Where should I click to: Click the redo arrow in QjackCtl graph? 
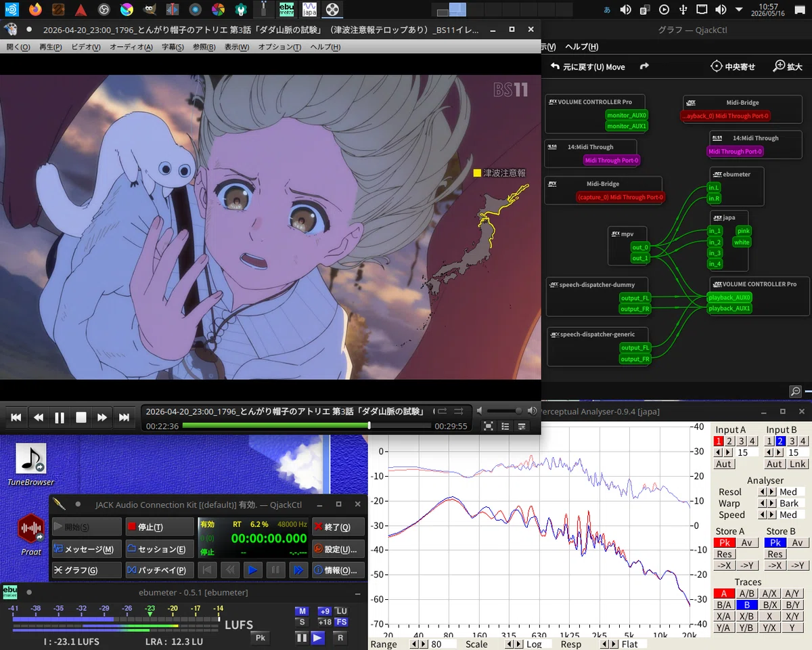point(644,66)
